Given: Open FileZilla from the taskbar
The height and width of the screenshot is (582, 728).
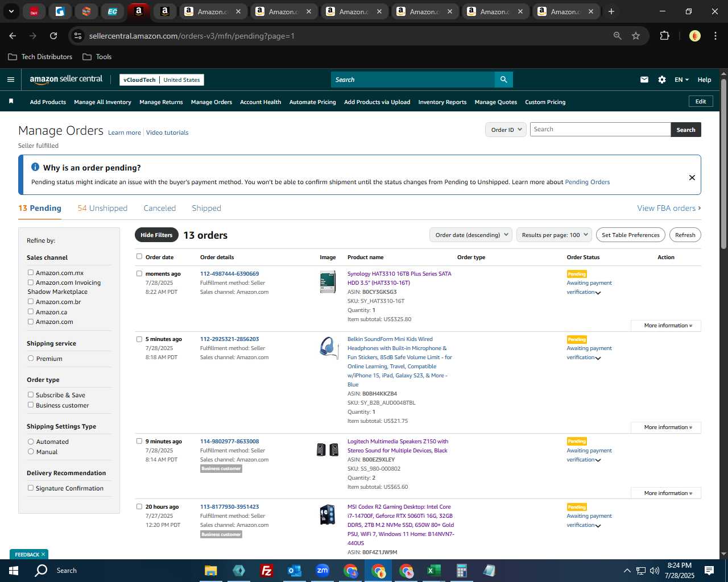Looking at the screenshot, I should (266, 571).
